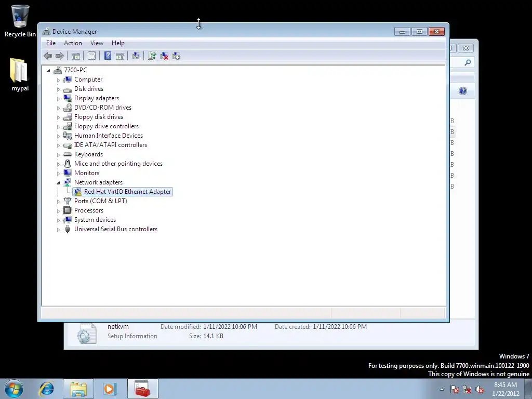Click the Windows Explorer taskbar button

point(78,389)
